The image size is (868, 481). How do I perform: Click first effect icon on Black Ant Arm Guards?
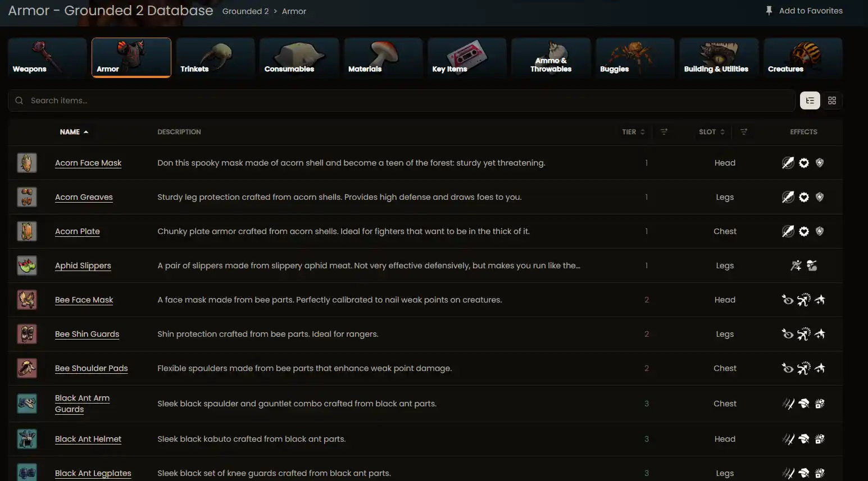(x=788, y=404)
